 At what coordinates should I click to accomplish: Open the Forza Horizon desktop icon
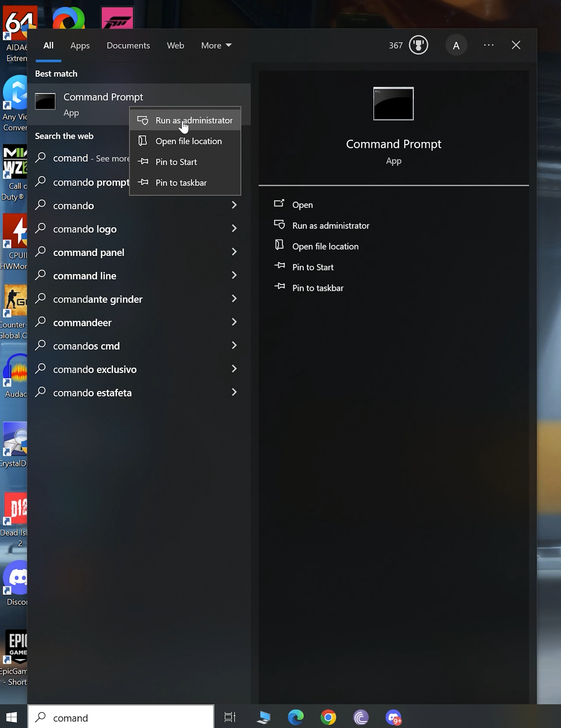(117, 18)
